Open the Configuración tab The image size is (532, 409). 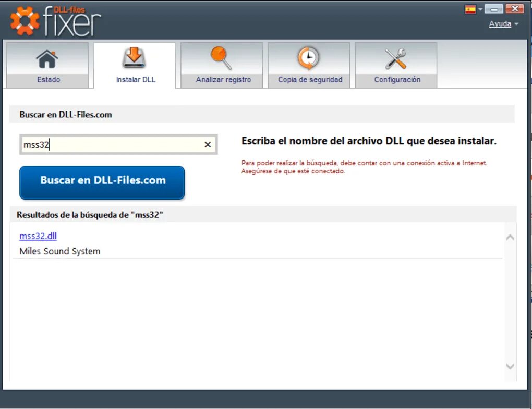point(396,65)
